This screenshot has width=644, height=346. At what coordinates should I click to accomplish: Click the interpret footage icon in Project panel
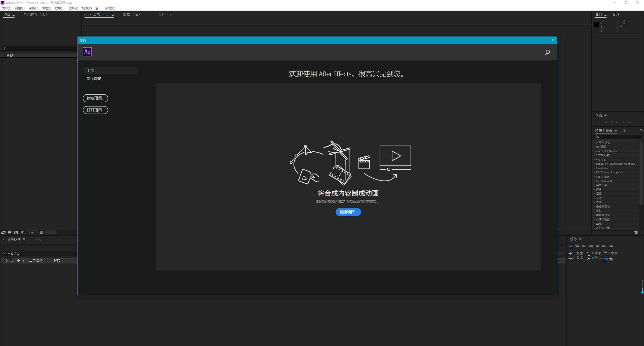tap(3, 232)
